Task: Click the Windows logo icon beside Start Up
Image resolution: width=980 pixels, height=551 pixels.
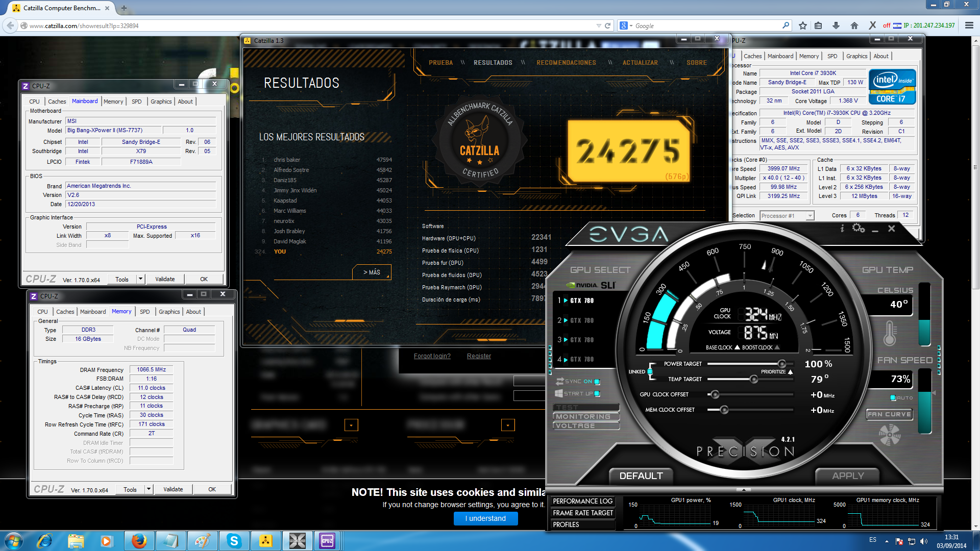Action: pyautogui.click(x=559, y=393)
